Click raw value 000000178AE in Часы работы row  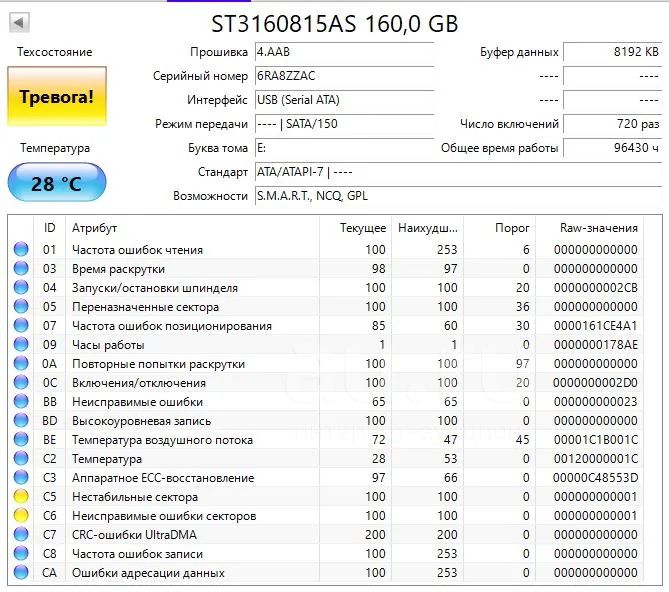[x=596, y=345]
